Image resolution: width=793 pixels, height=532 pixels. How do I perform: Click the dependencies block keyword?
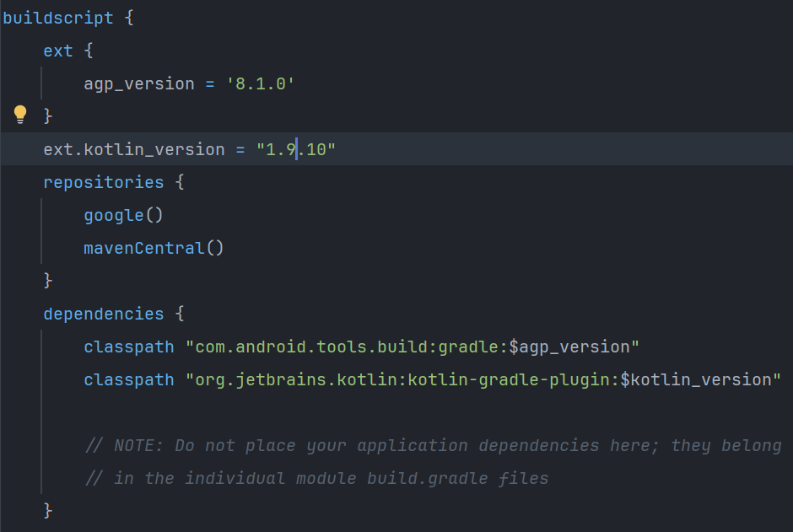coord(104,314)
